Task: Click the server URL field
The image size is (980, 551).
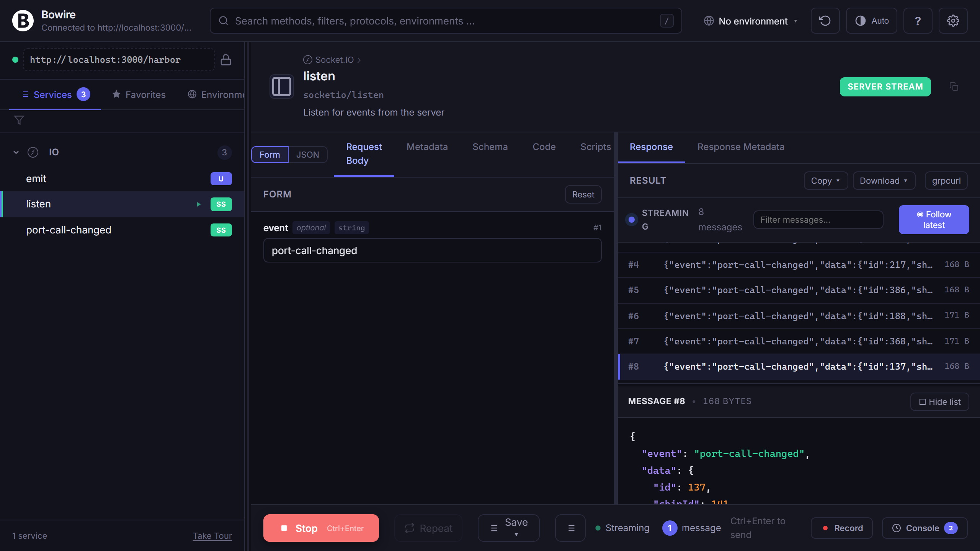Action: (x=119, y=60)
